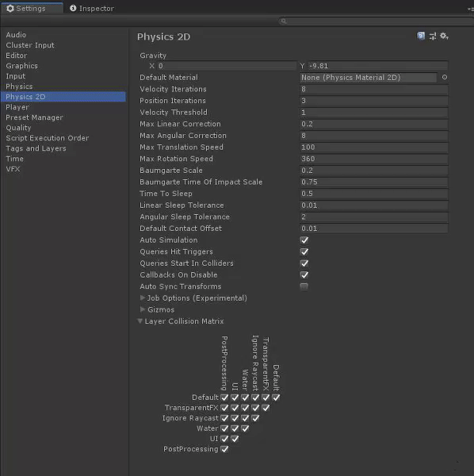Click the Default Material object picker circle
Screen dimensions: 474x476
[x=445, y=78]
